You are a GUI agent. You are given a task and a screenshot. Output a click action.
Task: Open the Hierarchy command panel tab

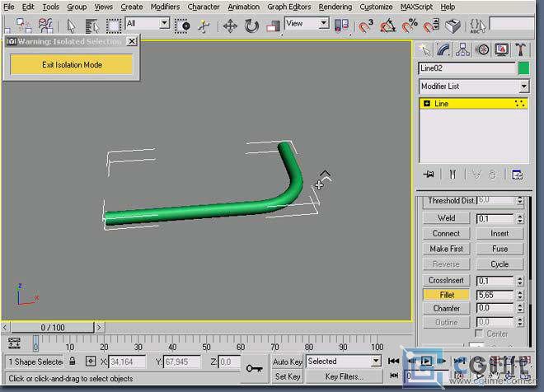[462, 50]
